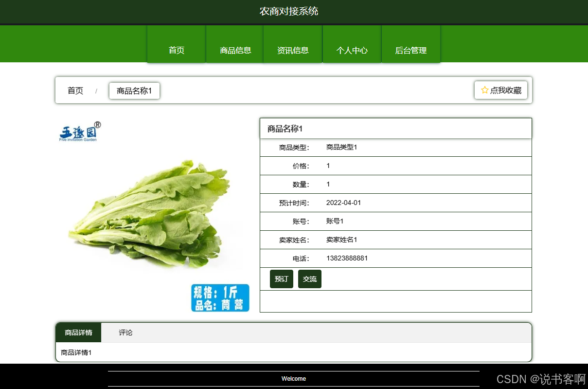Click the 交流 button
The image size is (588, 389).
310,279
